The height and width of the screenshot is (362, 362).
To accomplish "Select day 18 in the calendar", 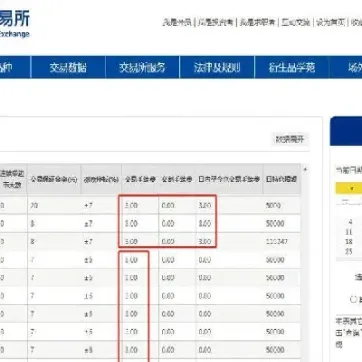I will [349, 241].
